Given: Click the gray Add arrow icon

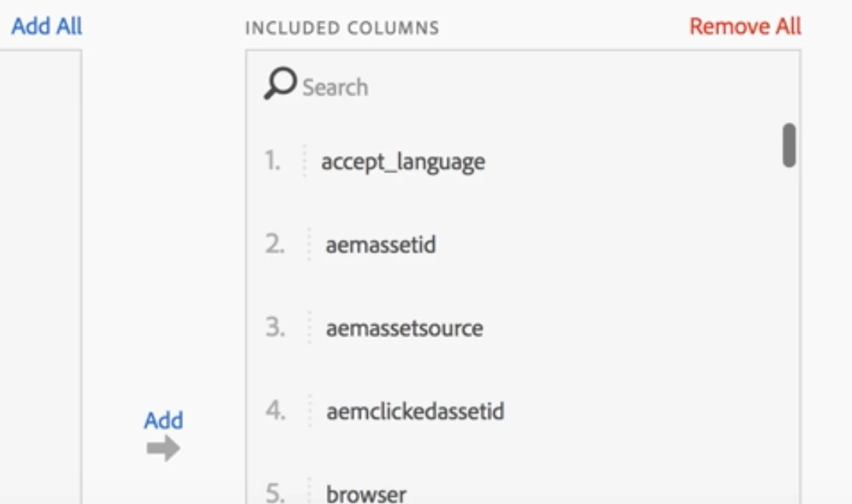Looking at the screenshot, I should [163, 449].
